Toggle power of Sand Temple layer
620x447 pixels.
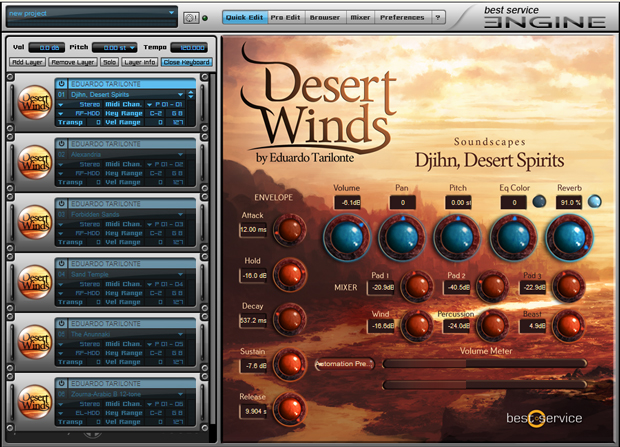[61, 263]
